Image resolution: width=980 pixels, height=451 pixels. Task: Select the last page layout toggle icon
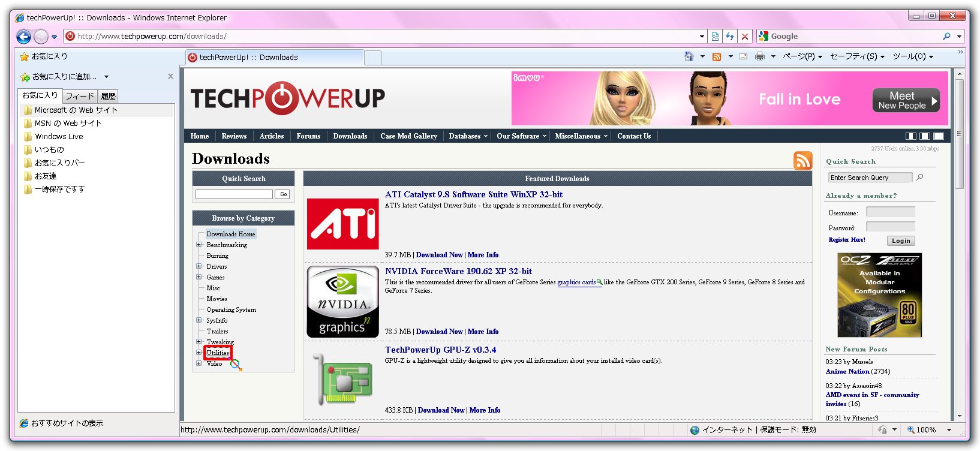click(939, 136)
